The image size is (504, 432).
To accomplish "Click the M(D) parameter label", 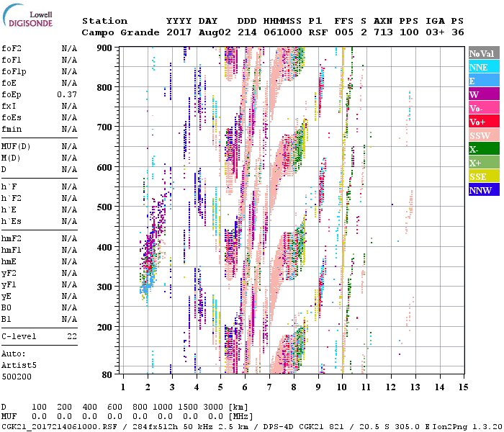I will [x=11, y=158].
